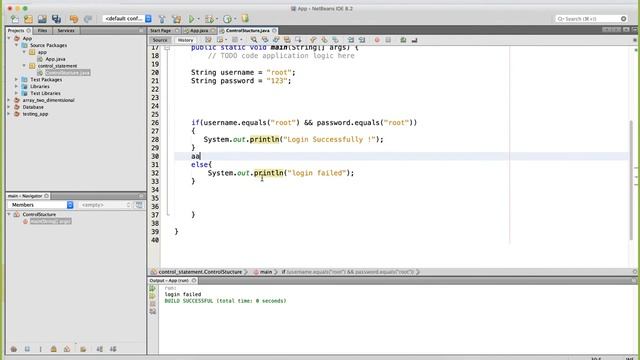The height and width of the screenshot is (360, 640).
Task: Sort Navigator members by name
Action: (x=100, y=349)
